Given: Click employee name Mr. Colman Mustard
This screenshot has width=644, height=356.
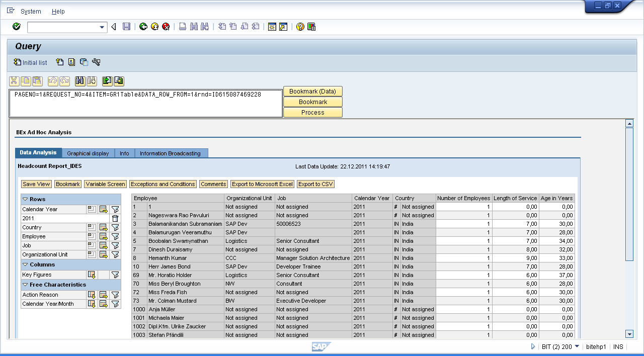Looking at the screenshot, I should pyautogui.click(x=174, y=301).
